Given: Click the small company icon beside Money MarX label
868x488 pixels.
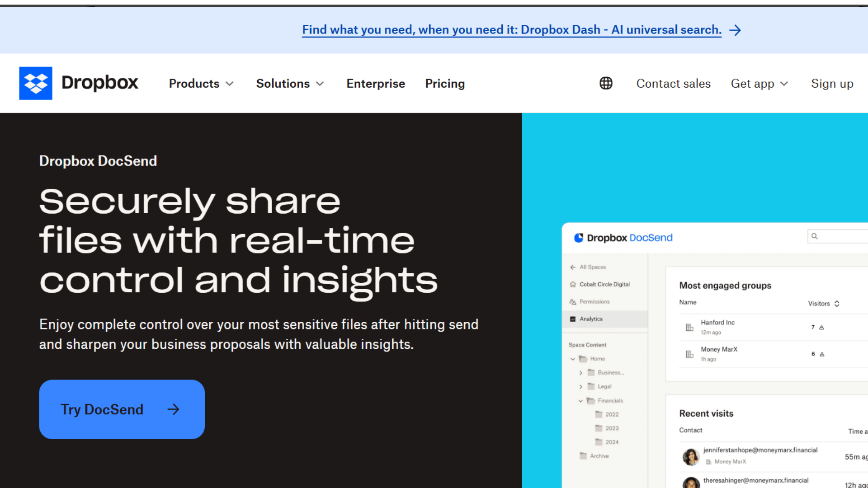Looking at the screenshot, I should pos(708,462).
